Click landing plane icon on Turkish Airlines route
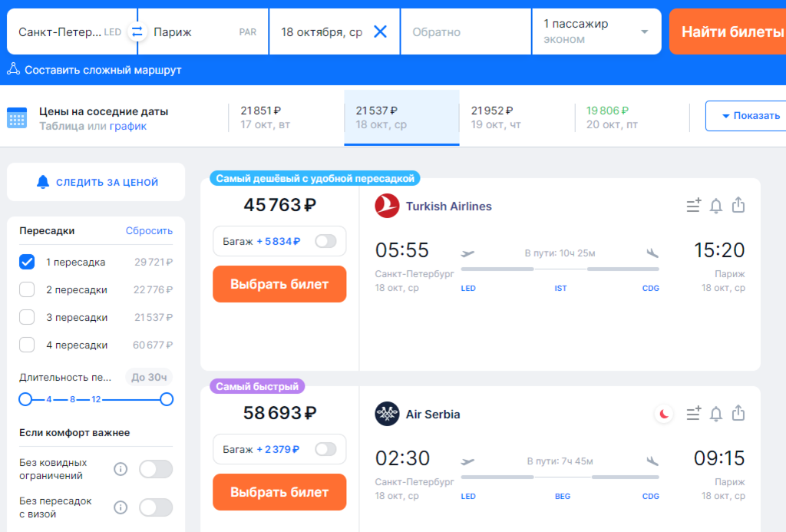 click(652, 253)
